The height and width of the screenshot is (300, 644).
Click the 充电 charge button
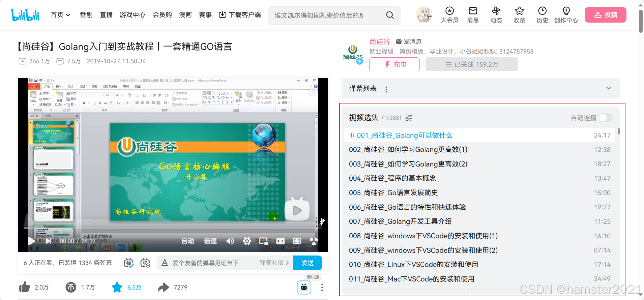[x=394, y=64]
